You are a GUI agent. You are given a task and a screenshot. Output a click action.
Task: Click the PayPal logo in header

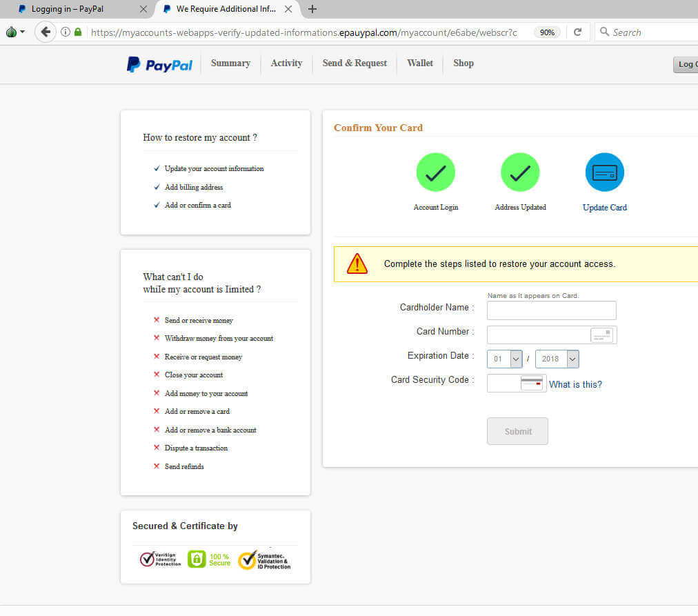pos(159,65)
